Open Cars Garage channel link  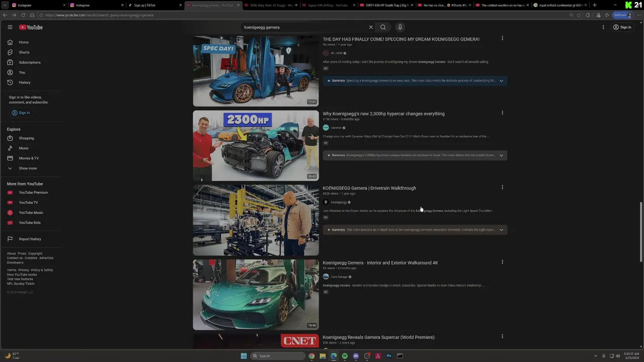pyautogui.click(x=339, y=277)
